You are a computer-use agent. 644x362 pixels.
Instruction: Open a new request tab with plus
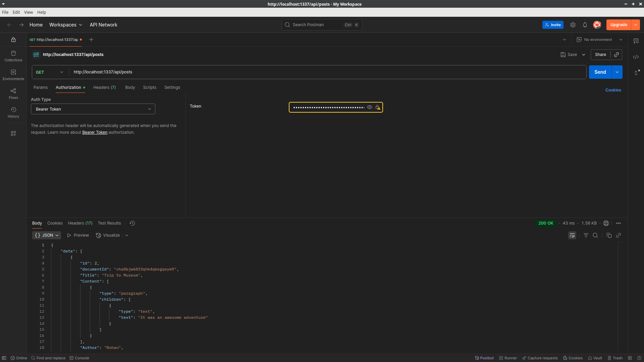pos(91,40)
